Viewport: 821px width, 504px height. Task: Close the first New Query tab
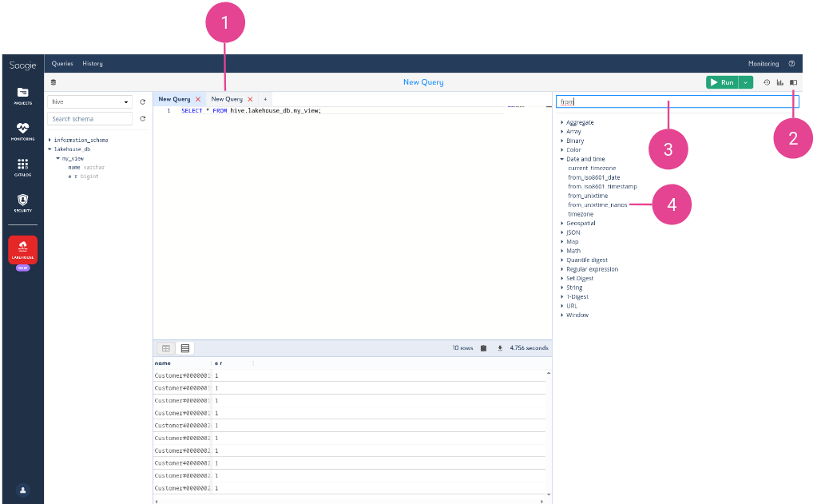[198, 99]
